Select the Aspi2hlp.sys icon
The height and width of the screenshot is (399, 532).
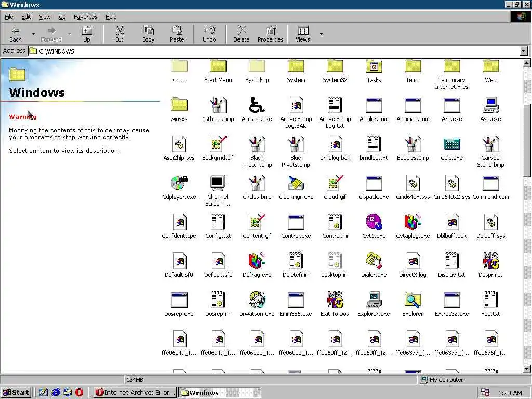point(179,144)
